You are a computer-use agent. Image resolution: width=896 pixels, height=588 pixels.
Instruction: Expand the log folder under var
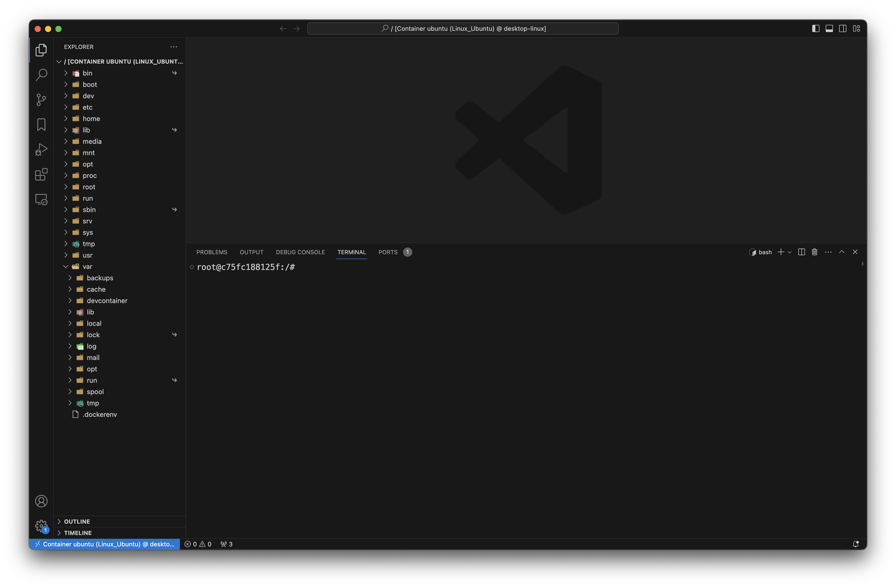pos(120,346)
